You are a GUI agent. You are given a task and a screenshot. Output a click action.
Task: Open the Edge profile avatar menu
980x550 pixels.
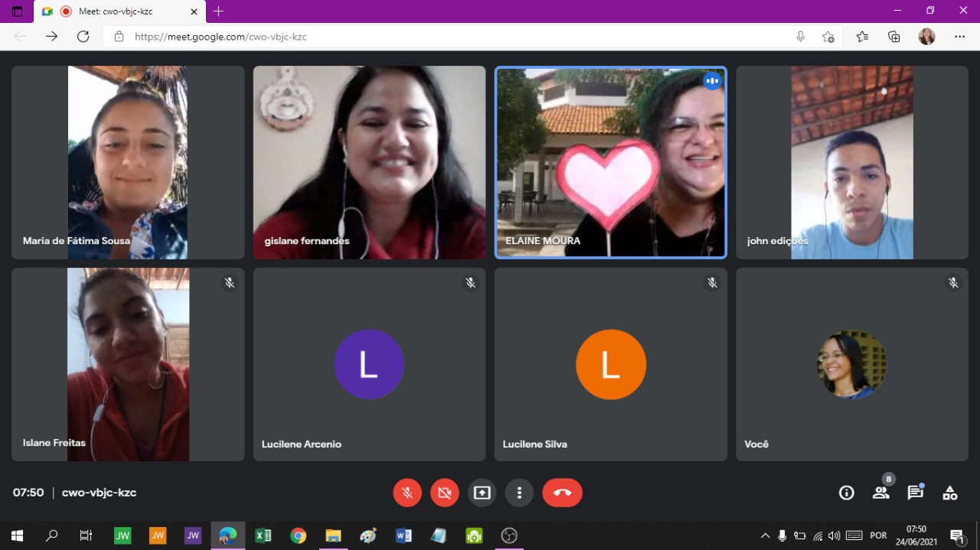click(926, 37)
